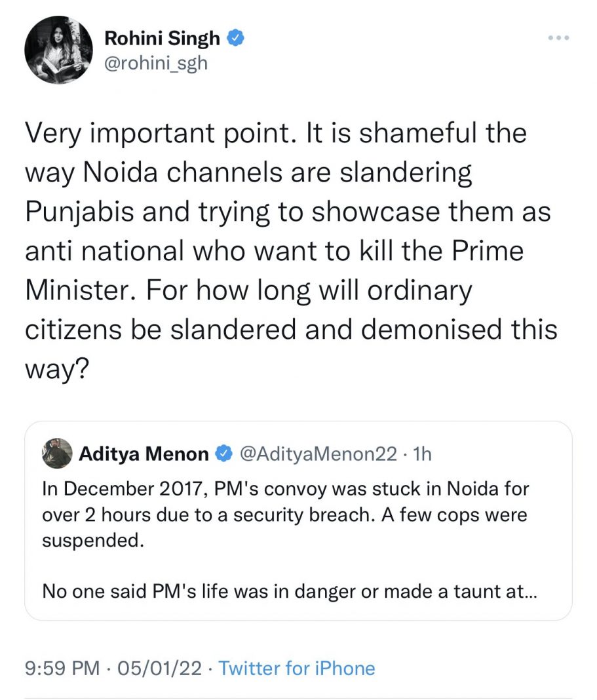597x700 pixels.
Task: Click the Aditya Menon name in quote
Action: (144, 454)
